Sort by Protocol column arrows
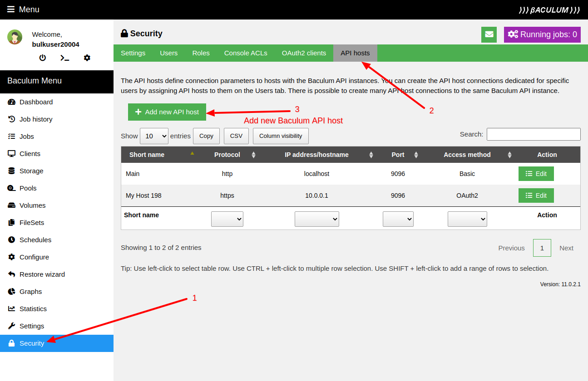Image resolution: width=588 pixels, height=381 pixels. click(x=253, y=155)
